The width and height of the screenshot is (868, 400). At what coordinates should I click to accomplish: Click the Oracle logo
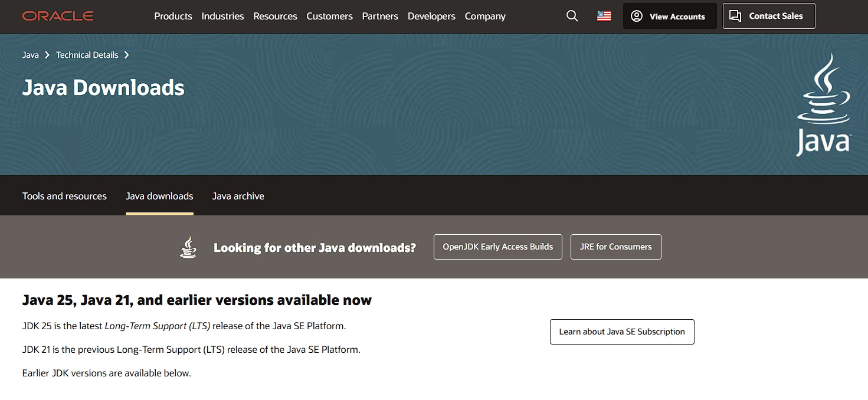[x=58, y=16]
